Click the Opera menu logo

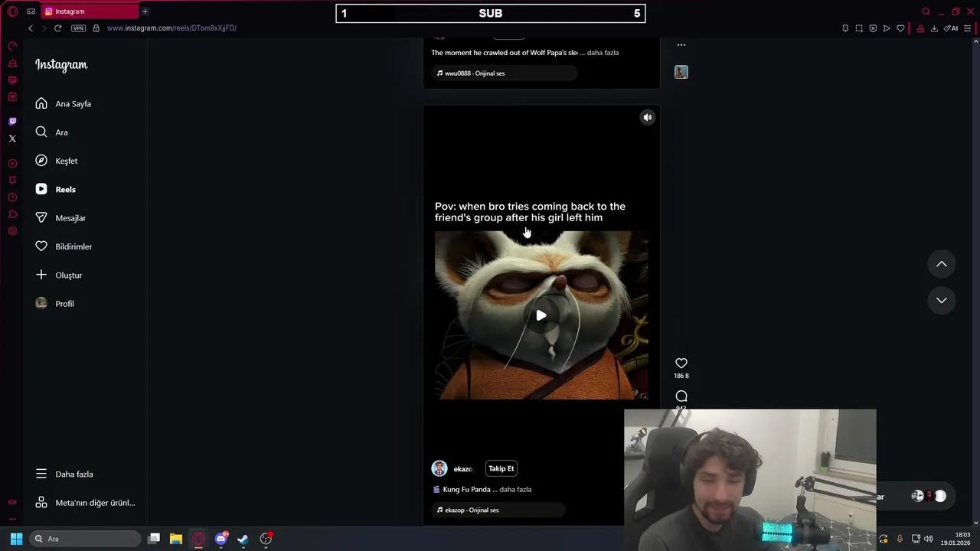coord(12,11)
